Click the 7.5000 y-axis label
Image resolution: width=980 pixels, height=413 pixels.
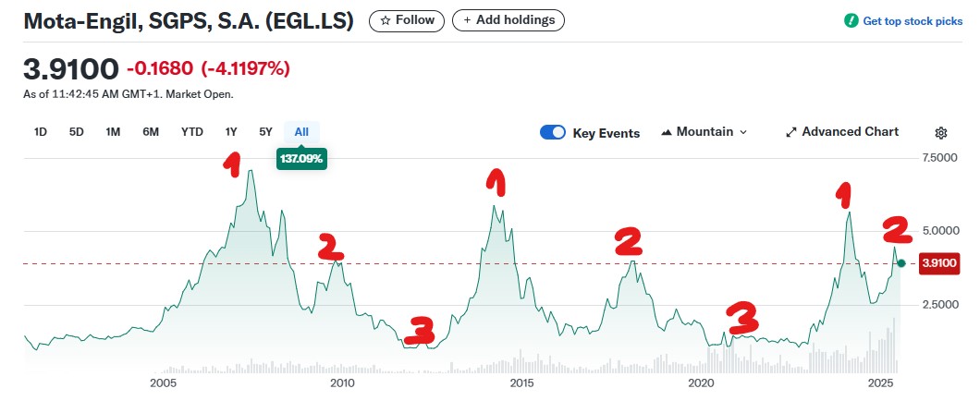click(940, 157)
